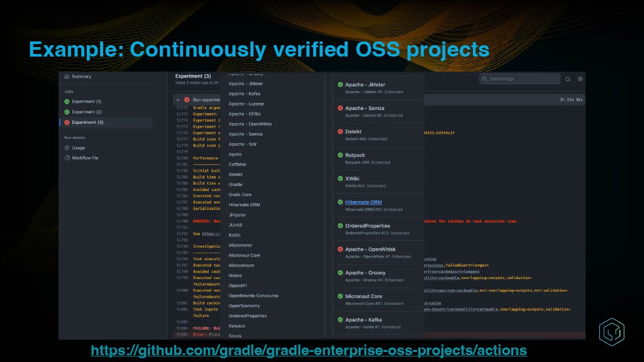Click green check icon beside Experiment (1)
The image size is (644, 362).
coord(67,101)
